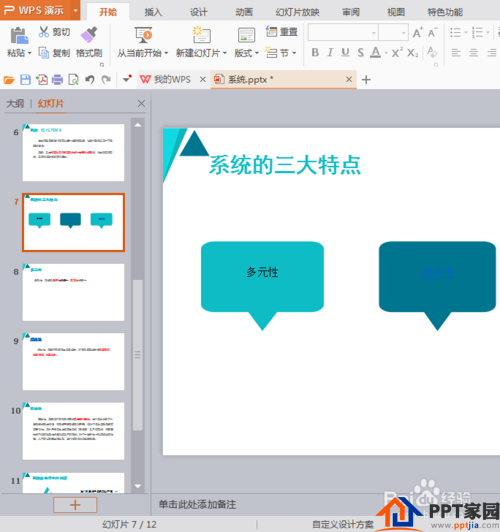Open the 审阅 ribbon tab

350,12
